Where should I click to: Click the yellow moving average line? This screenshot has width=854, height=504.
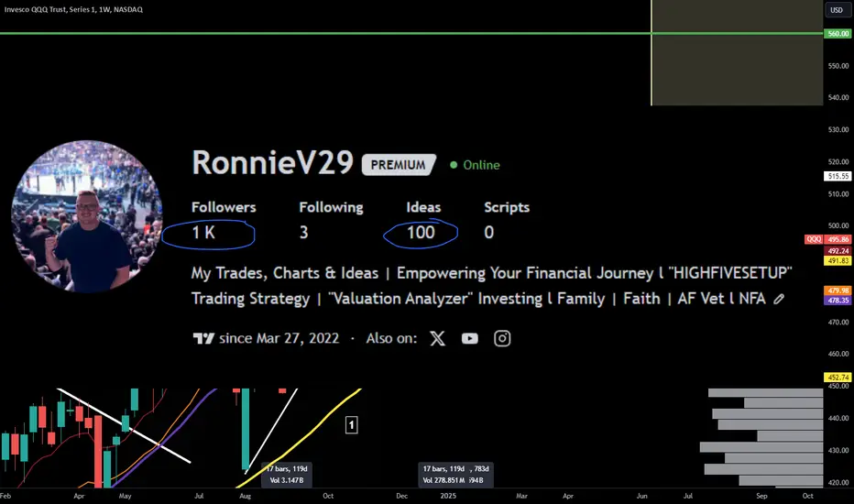coord(311,433)
